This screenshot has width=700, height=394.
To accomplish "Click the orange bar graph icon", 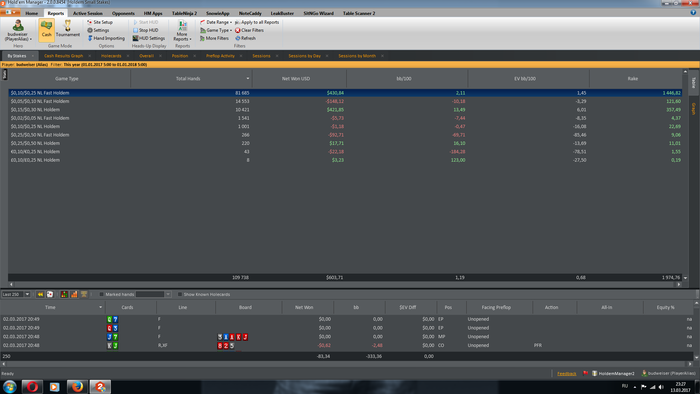I will click(x=74, y=294).
